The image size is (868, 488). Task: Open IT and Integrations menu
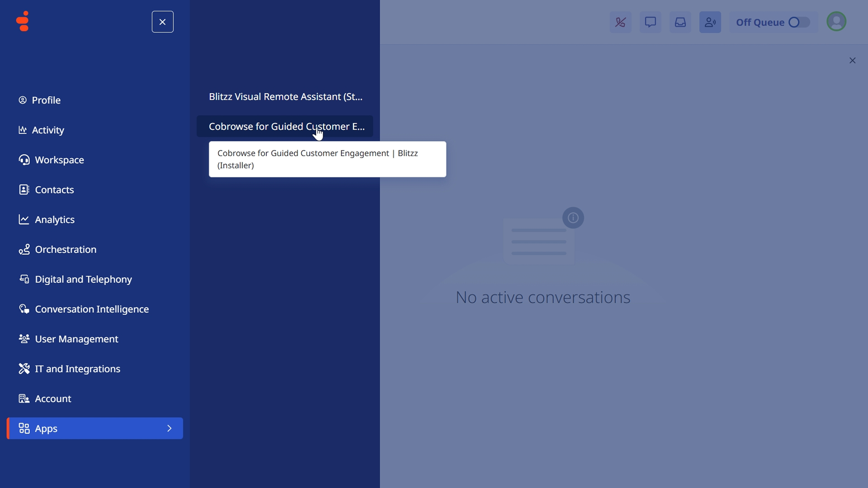[x=77, y=369]
